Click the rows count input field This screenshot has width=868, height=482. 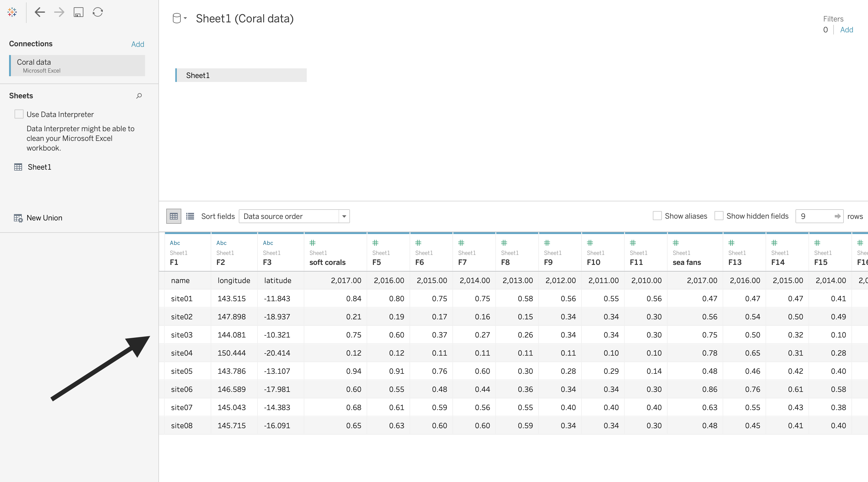click(x=815, y=216)
